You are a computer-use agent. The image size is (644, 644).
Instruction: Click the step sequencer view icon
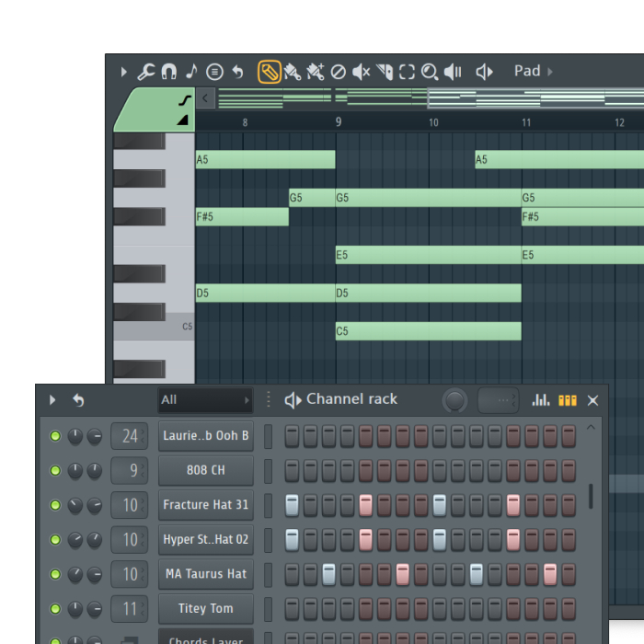click(568, 400)
